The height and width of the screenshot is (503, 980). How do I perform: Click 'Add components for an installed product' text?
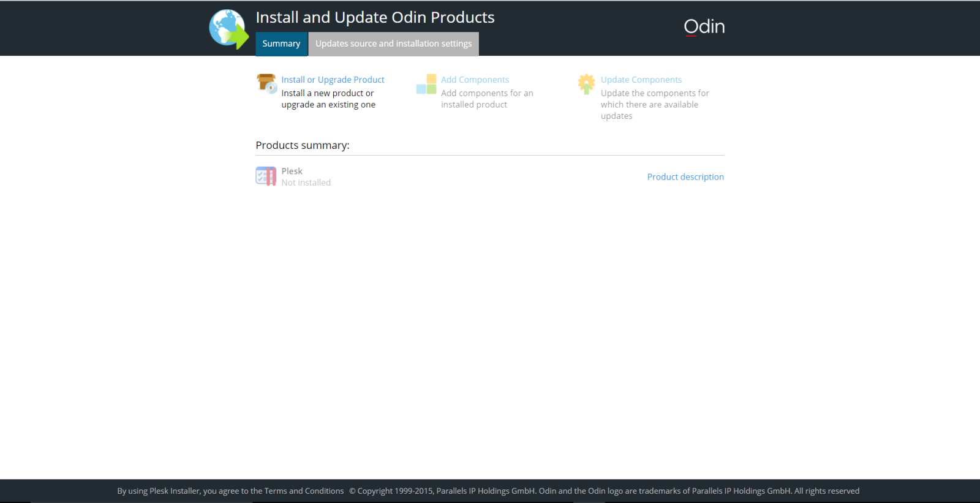click(487, 99)
